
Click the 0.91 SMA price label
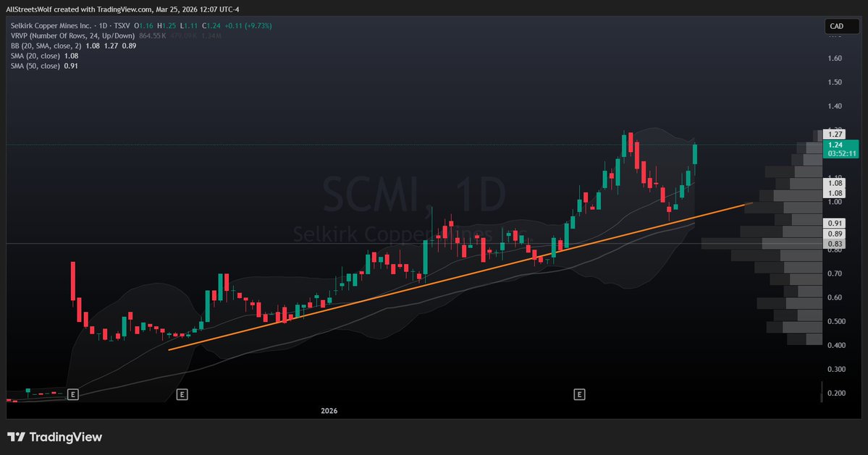[x=834, y=224]
